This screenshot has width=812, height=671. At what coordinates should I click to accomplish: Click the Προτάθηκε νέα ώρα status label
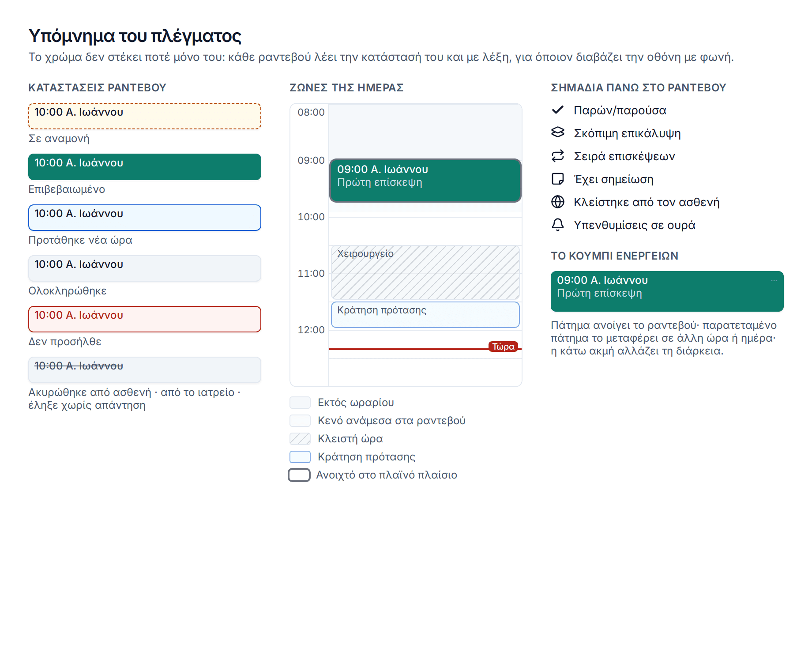pyautogui.click(x=80, y=240)
